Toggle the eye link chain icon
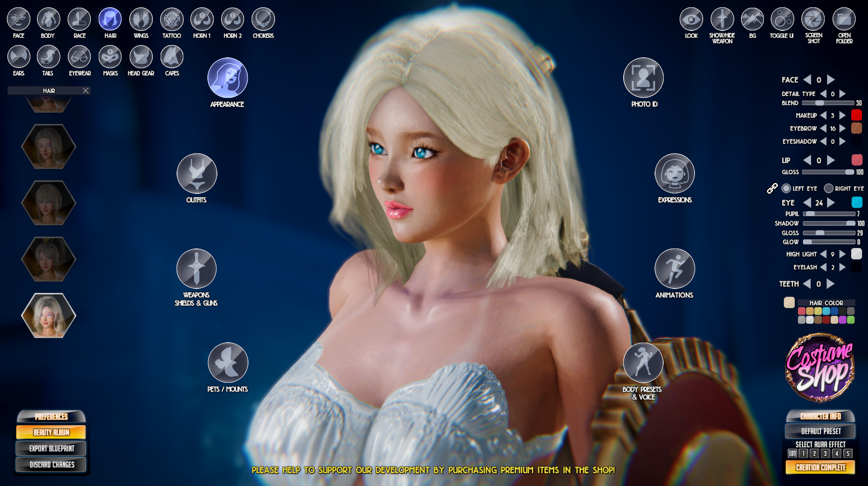 tap(772, 188)
